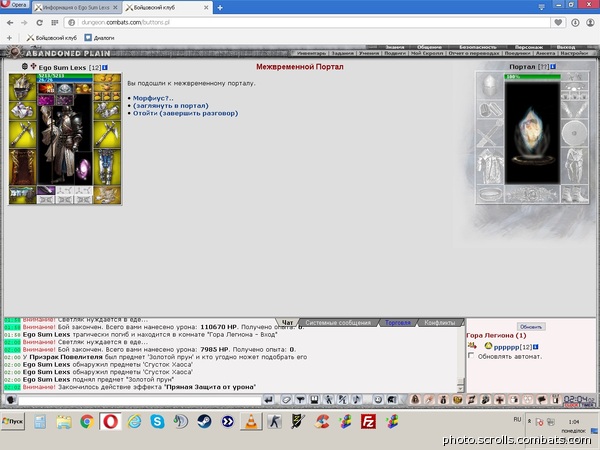Viewport: 600px width, 450px height.
Task: Expand the Знания top menu
Action: click(395, 47)
